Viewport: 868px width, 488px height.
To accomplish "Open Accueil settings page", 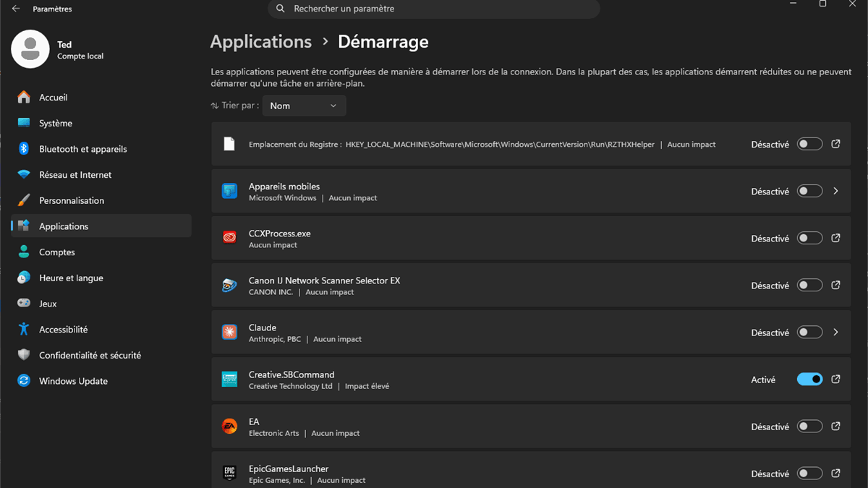I will pos(101,97).
